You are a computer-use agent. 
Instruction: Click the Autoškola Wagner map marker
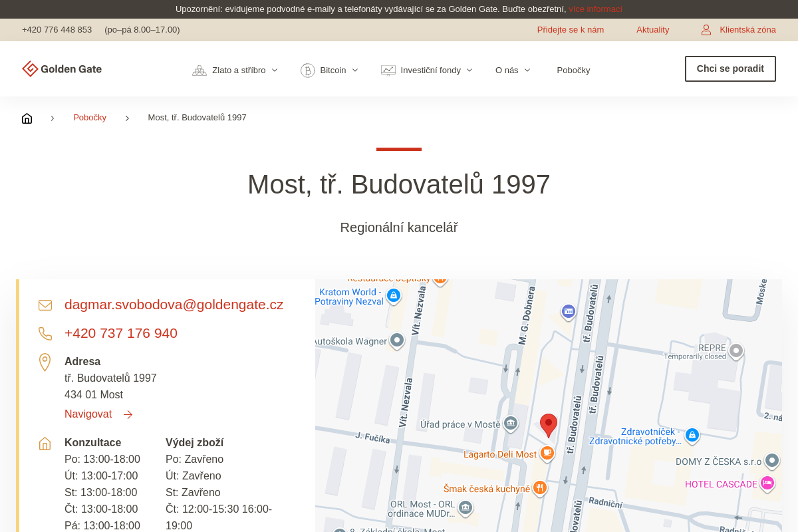[397, 340]
